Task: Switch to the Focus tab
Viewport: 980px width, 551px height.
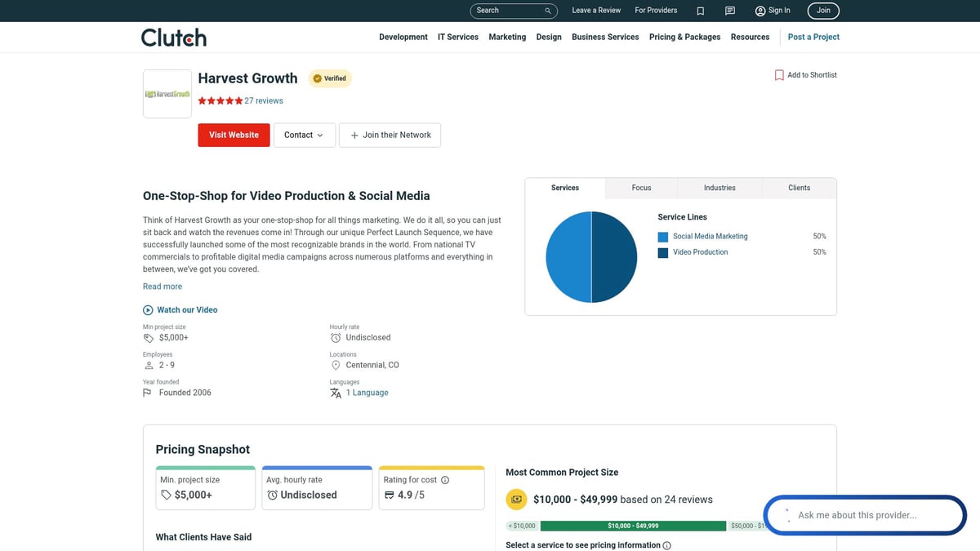Action: pyautogui.click(x=641, y=188)
